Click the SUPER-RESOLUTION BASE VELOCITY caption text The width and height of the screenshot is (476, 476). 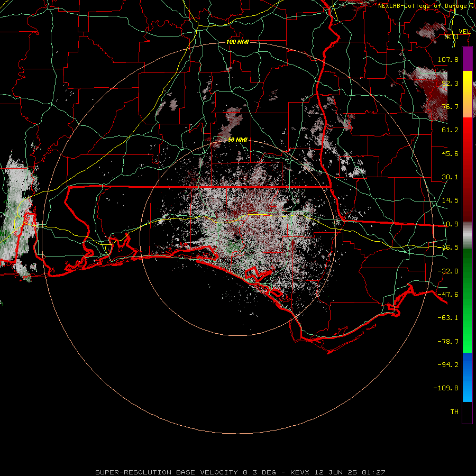pos(167,472)
